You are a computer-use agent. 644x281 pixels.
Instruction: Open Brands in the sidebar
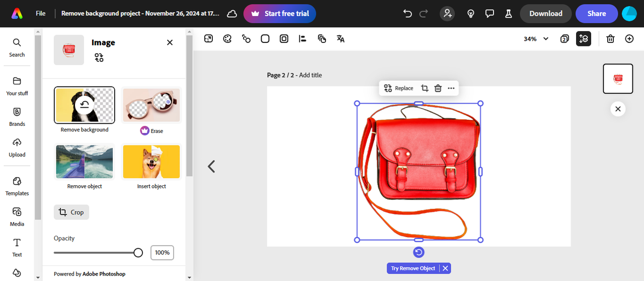[x=17, y=117]
